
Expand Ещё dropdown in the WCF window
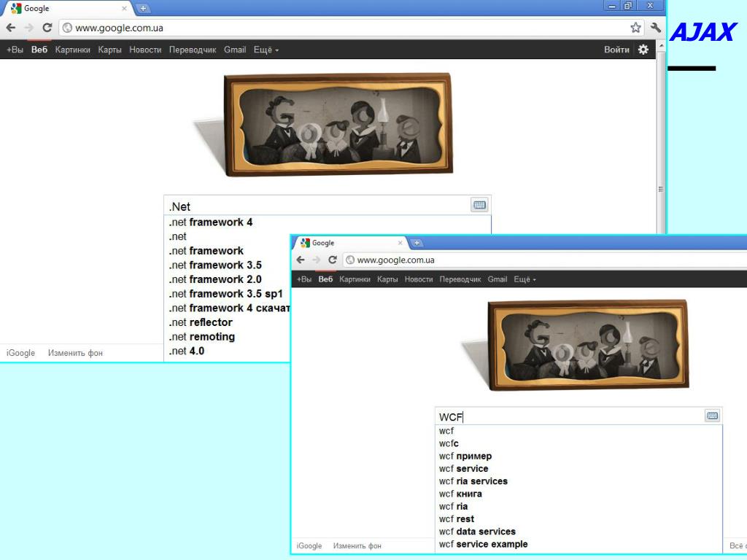[x=525, y=279]
